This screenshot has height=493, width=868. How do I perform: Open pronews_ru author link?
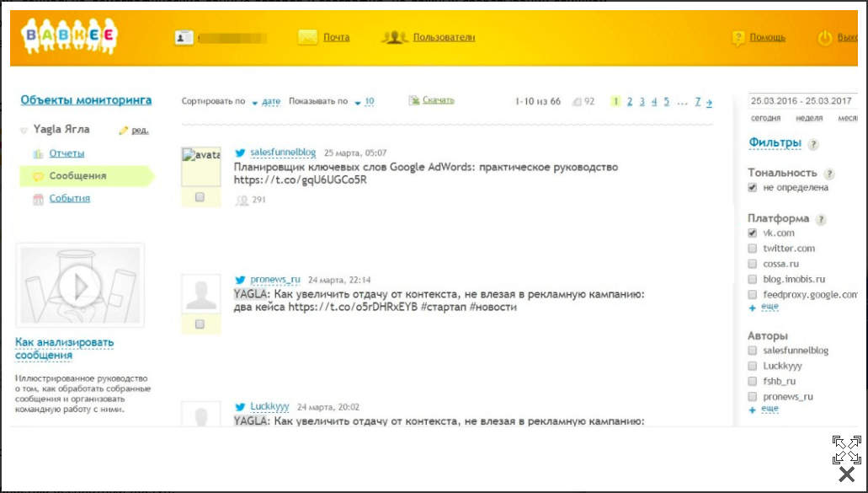(274, 279)
